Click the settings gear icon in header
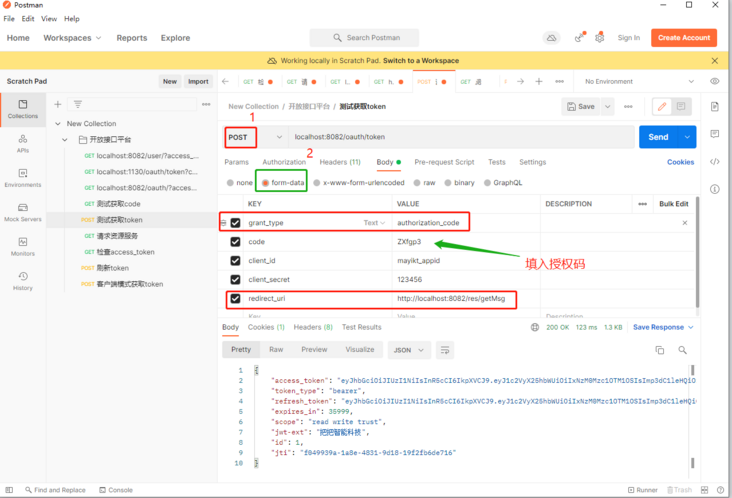Screen dimensions: 732x498 click(599, 38)
